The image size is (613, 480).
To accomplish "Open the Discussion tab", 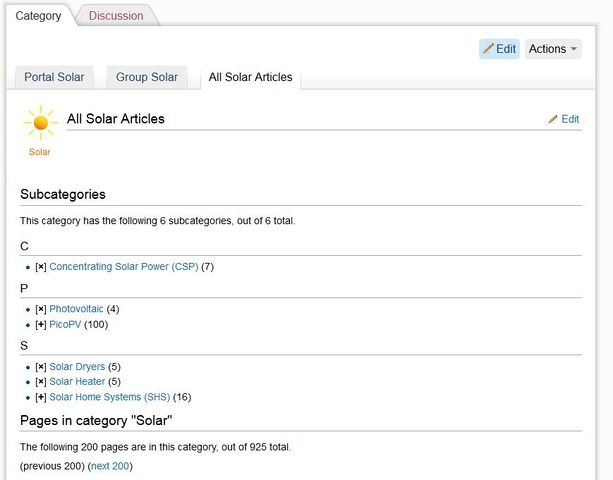I will [115, 16].
